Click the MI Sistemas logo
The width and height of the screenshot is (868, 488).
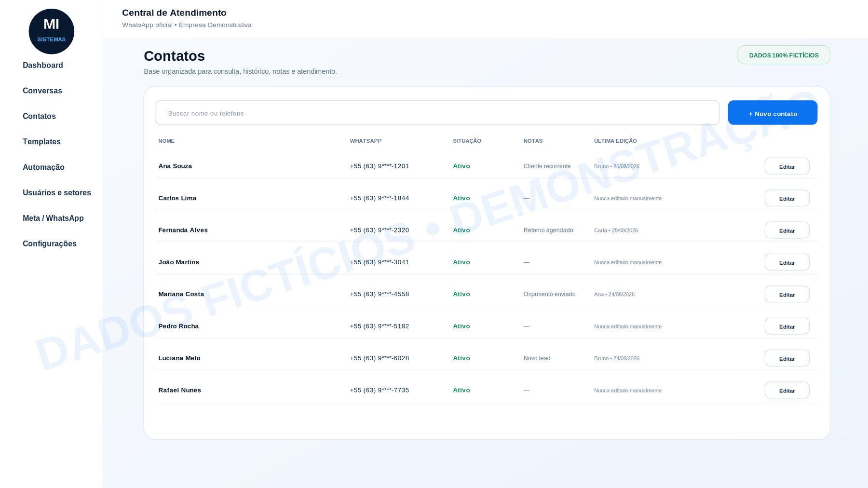click(x=51, y=31)
